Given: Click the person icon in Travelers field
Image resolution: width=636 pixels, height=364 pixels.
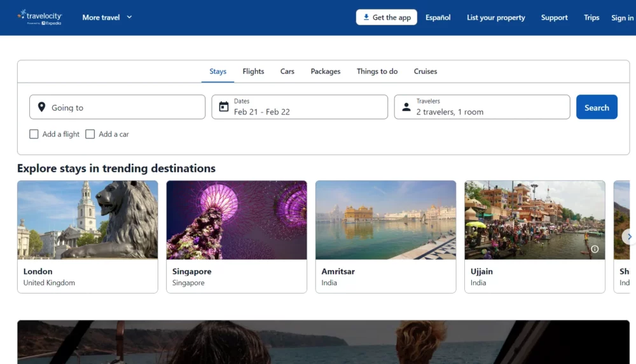Looking at the screenshot, I should click(406, 107).
